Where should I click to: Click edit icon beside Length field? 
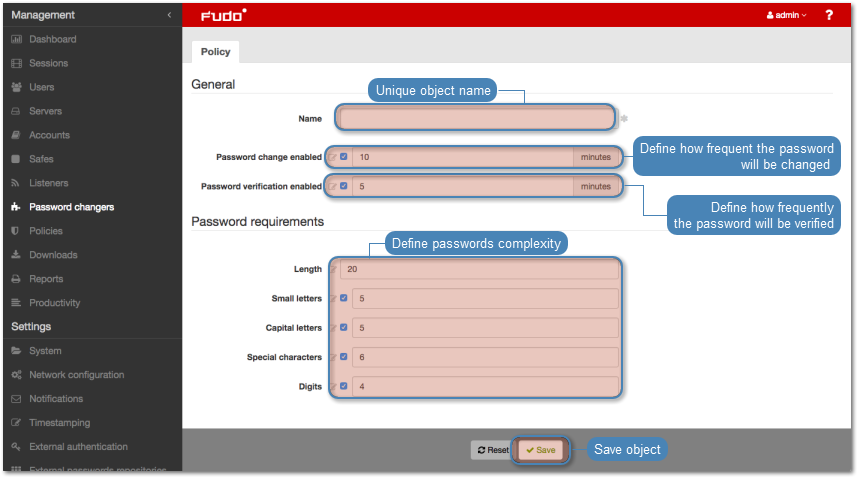pos(333,269)
